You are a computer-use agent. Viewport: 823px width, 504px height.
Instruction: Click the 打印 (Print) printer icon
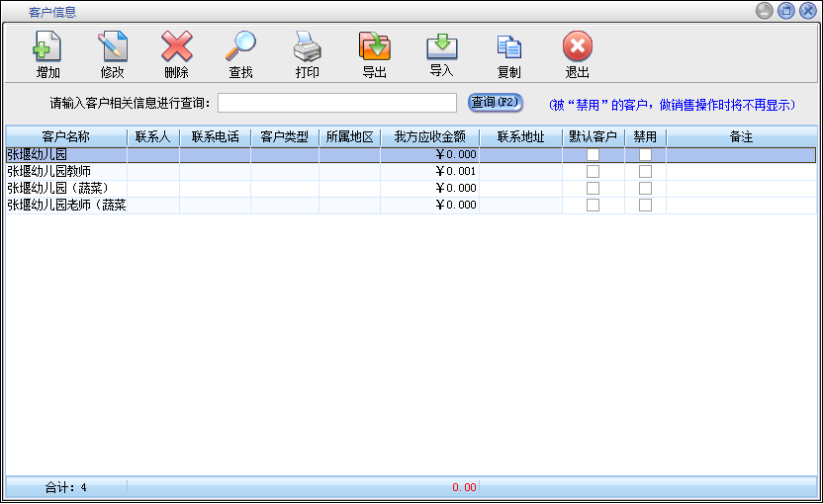[x=307, y=47]
